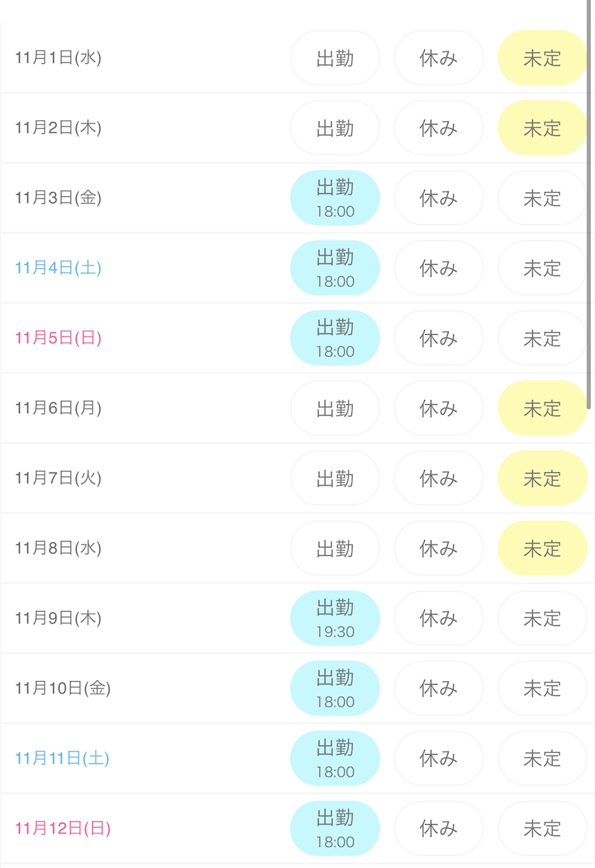This screenshot has width=595, height=868.
Task: Select 出勤 for 11月8日(水)
Action: coord(335,549)
